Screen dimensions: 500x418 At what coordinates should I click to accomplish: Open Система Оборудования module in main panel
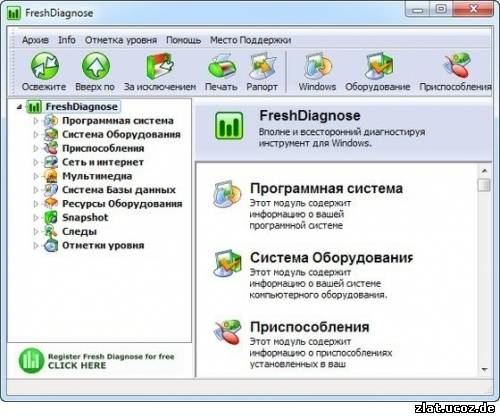[x=331, y=258]
